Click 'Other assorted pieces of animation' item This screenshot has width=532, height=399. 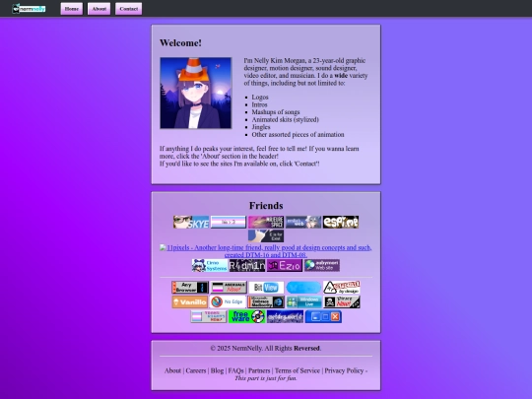point(298,134)
